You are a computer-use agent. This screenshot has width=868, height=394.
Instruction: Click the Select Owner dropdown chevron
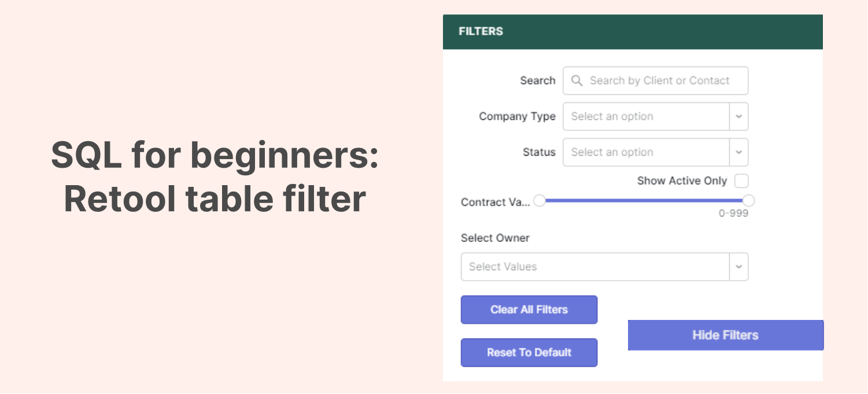738,267
